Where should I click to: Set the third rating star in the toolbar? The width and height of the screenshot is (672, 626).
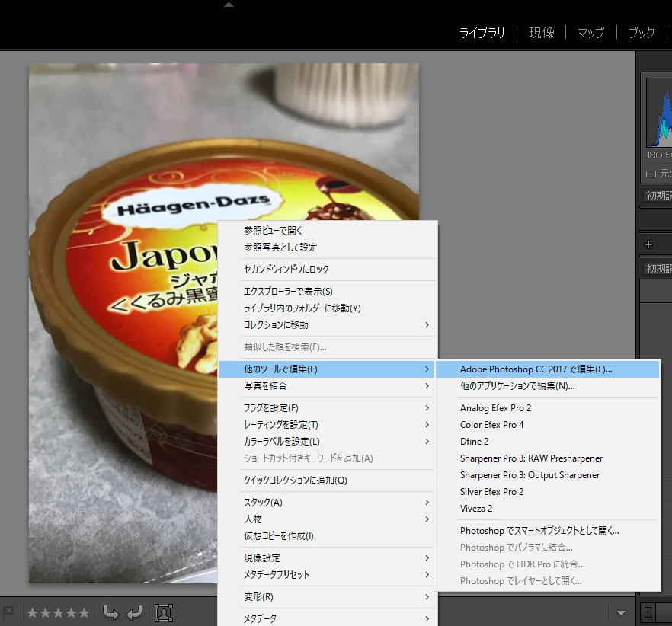point(58,613)
